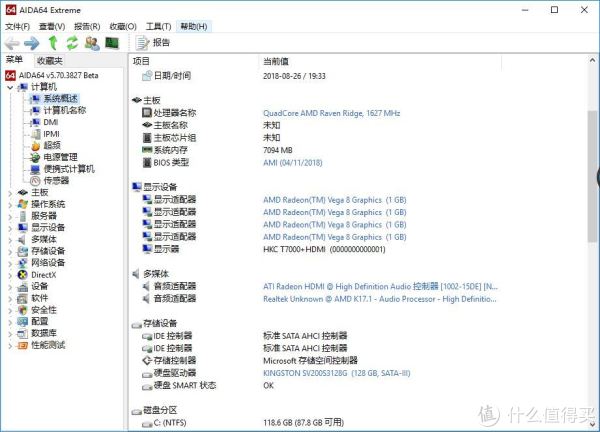Select DMI tree item
The height and width of the screenshot is (432, 600).
tap(51, 122)
